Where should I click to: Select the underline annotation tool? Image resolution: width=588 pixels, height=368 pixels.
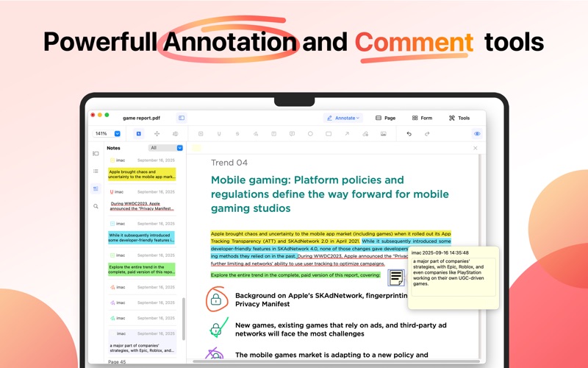[219, 134]
